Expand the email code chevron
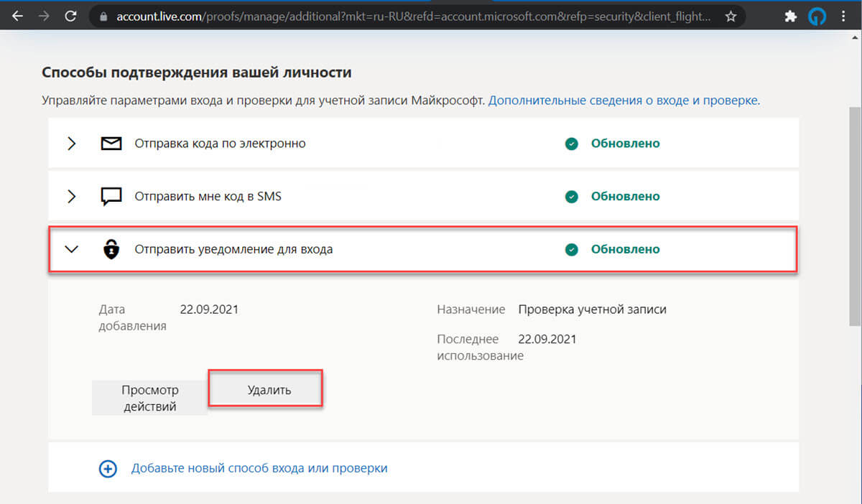The height and width of the screenshot is (504, 862). (71, 144)
